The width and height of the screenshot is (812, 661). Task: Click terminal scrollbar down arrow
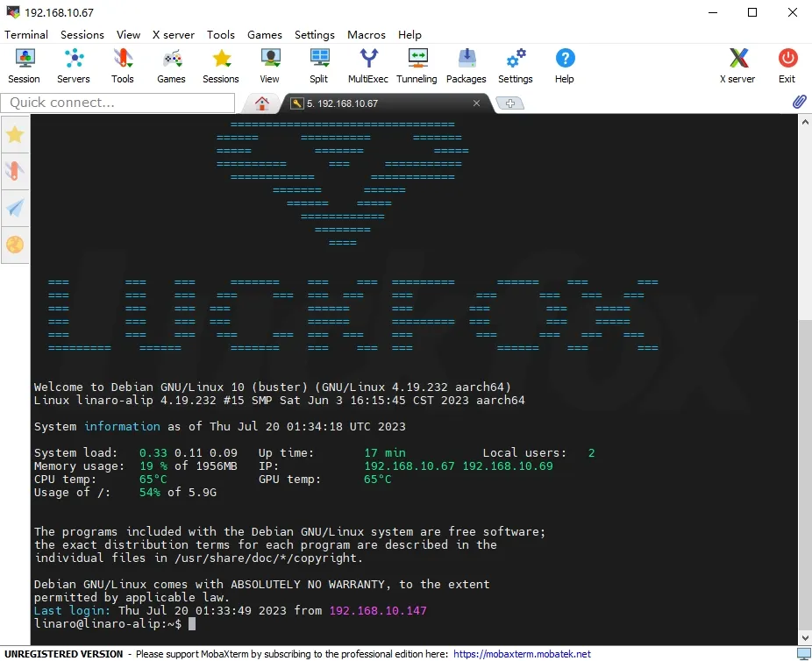click(x=805, y=637)
